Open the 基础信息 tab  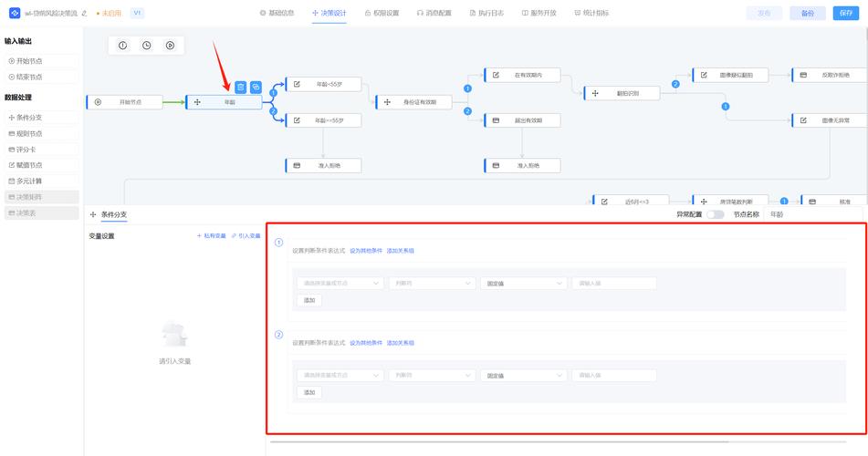click(x=277, y=13)
